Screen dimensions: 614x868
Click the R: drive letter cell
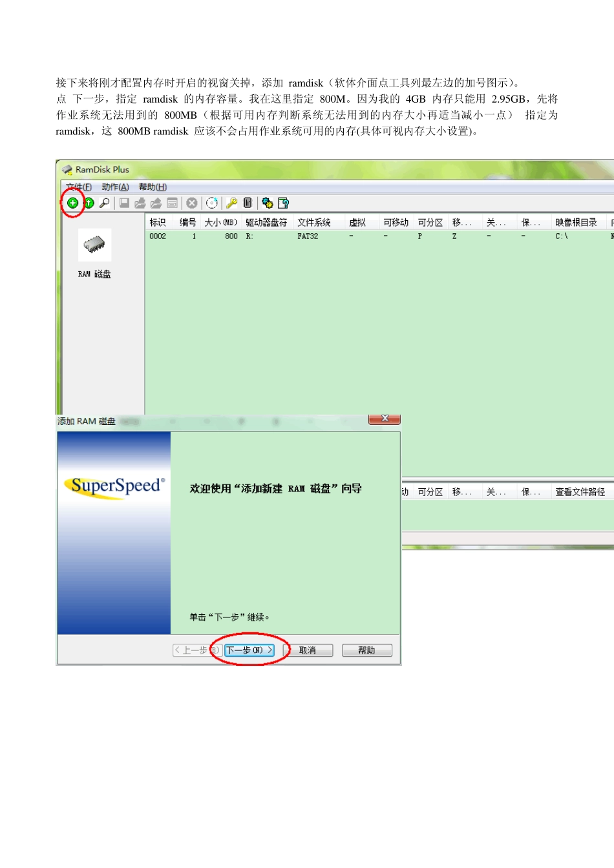(249, 236)
